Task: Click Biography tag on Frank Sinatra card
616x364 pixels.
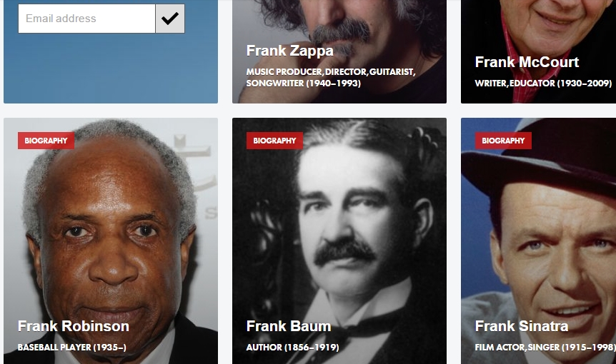Action: click(503, 141)
